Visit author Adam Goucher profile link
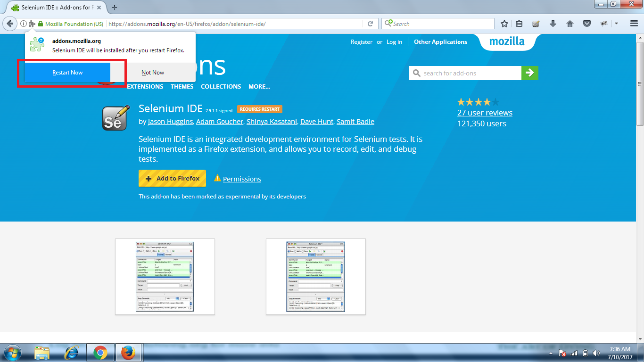 pyautogui.click(x=219, y=122)
